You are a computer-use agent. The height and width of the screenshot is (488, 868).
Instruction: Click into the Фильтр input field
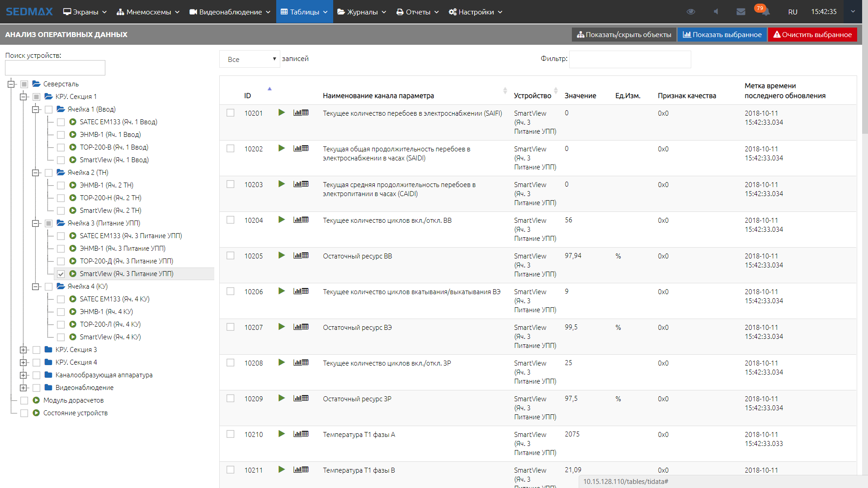coord(630,59)
